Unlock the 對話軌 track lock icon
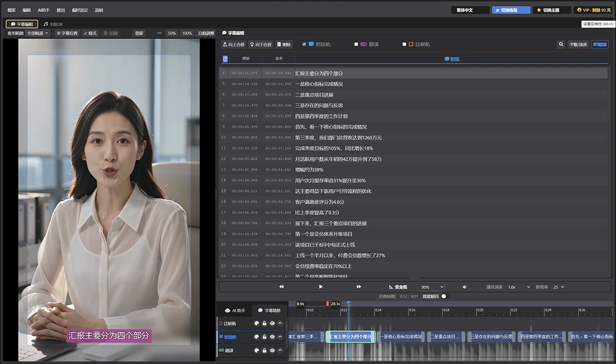 264,337
